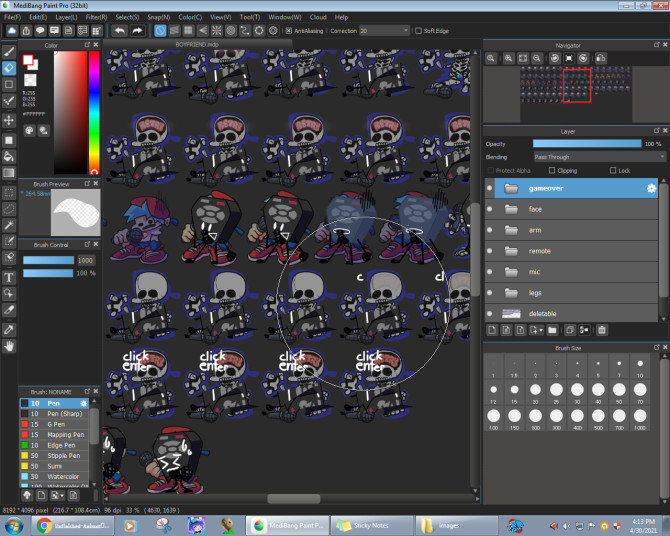Toggle the AntiAliasing checkbox
Image resolution: width=670 pixels, height=536 pixels.
click(x=287, y=31)
